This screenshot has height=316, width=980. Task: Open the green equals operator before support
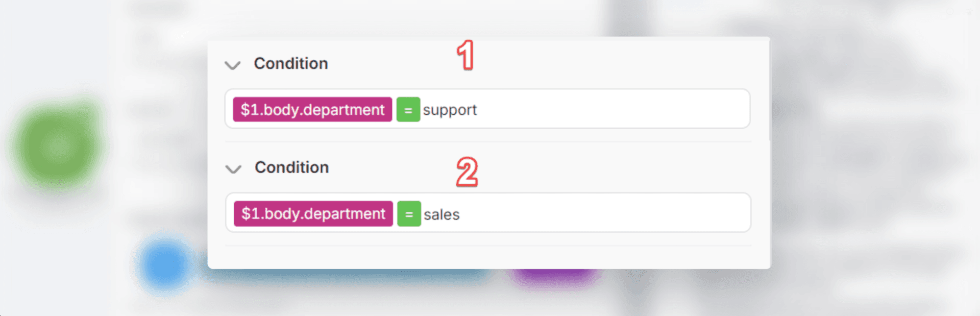408,110
